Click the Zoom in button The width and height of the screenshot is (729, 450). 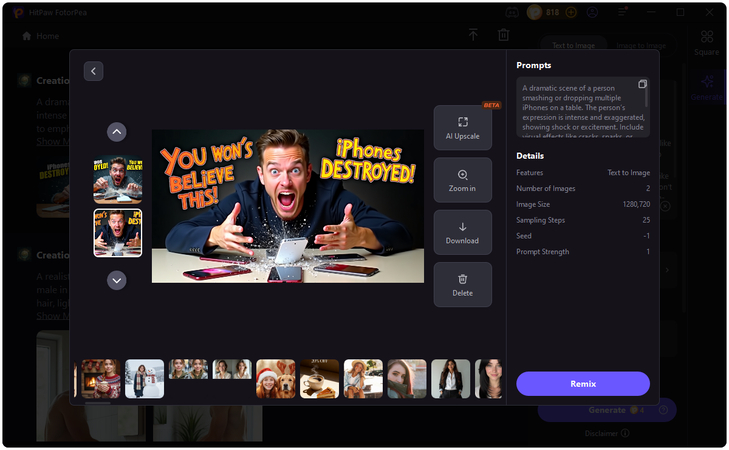(x=463, y=180)
